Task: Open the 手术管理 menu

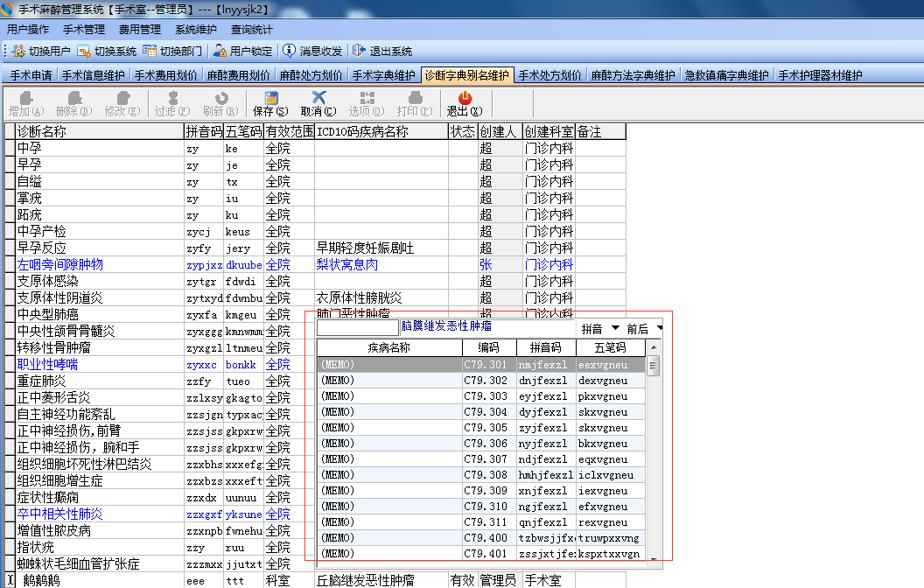Action: tap(84, 30)
